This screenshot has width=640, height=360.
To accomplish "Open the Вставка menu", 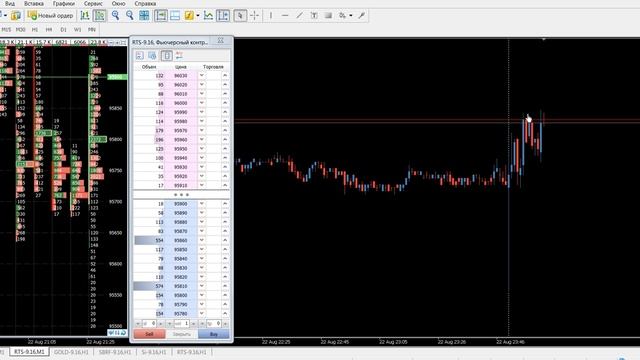I will coord(34,4).
